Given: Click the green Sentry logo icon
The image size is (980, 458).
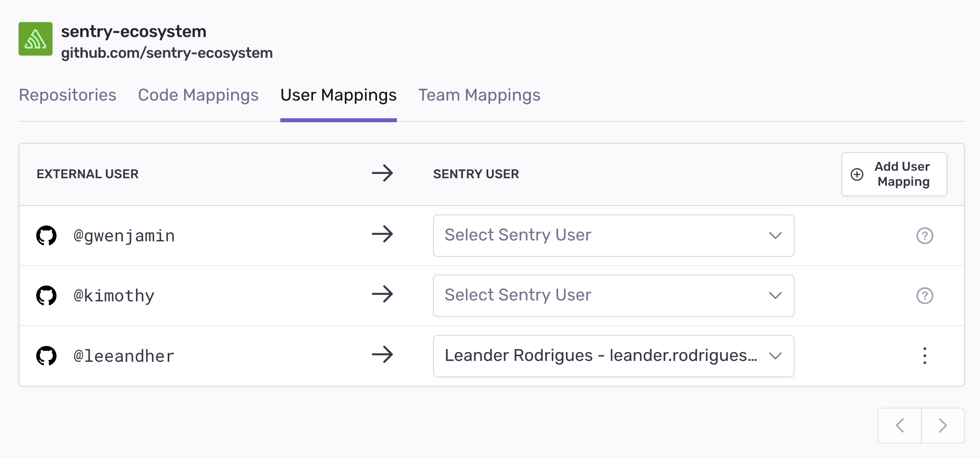Looking at the screenshot, I should click(x=35, y=39).
